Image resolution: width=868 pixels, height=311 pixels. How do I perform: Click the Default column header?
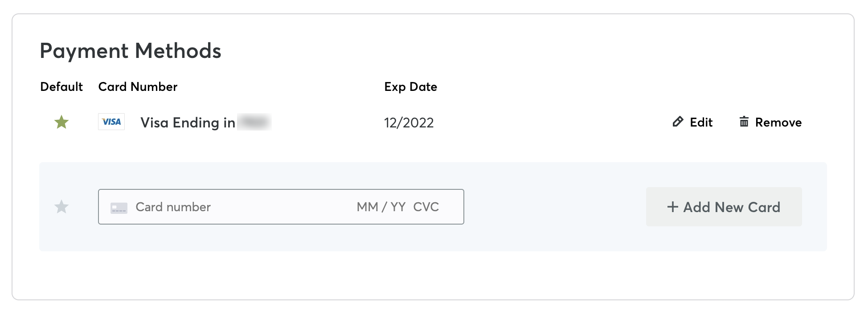(x=61, y=87)
